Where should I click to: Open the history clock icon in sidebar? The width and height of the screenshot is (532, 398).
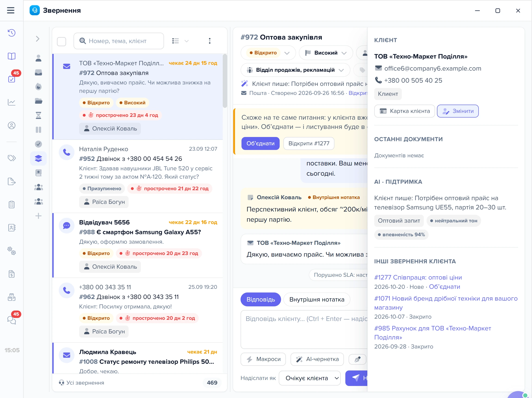pos(12,33)
